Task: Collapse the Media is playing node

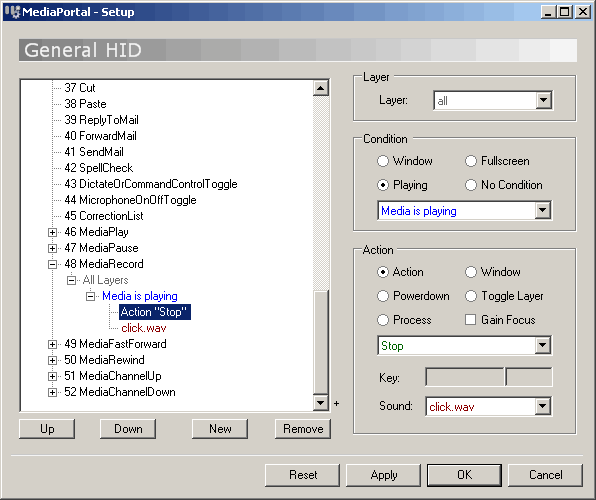Action: pyautogui.click(x=90, y=296)
